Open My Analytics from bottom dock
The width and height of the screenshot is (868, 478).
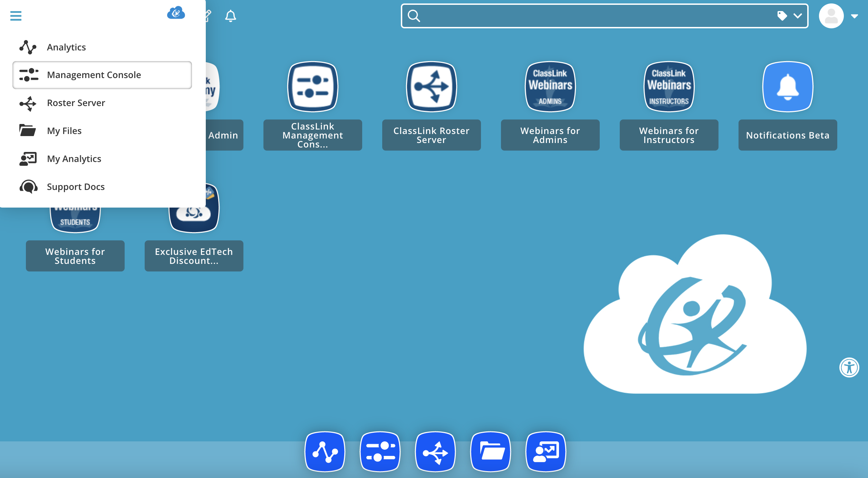click(546, 452)
